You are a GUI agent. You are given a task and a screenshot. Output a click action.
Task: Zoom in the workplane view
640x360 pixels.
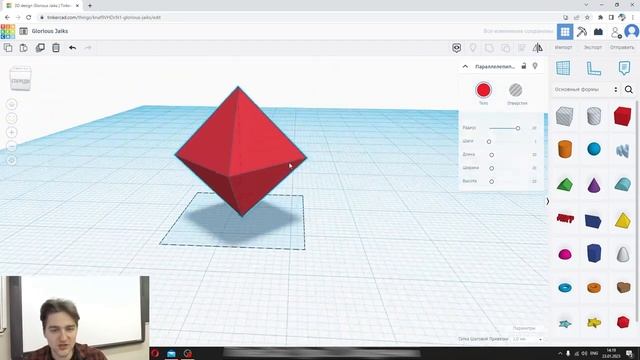(x=12, y=132)
